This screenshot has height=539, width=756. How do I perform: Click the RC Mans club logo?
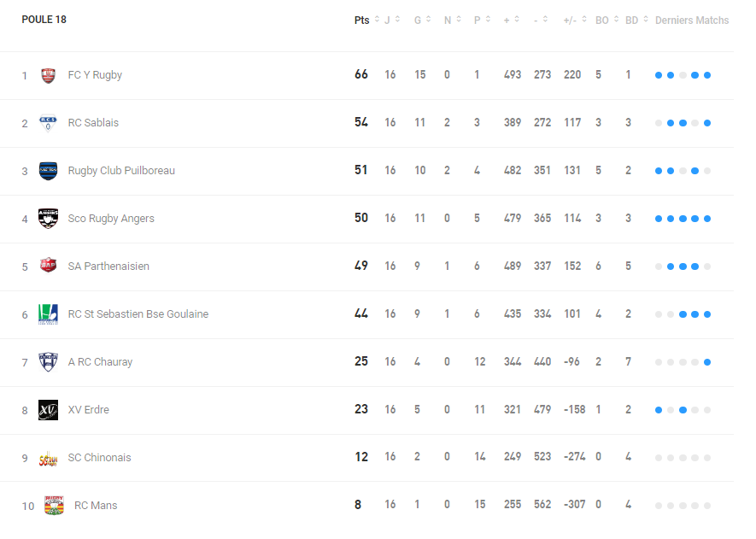(54, 505)
